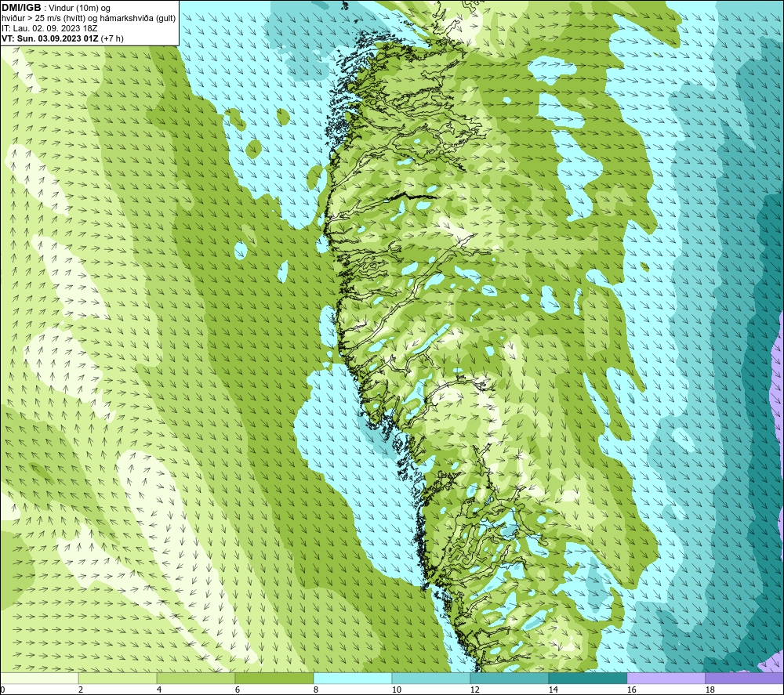Click the scale label '12'
The width and height of the screenshot is (784, 695).
[475, 690]
